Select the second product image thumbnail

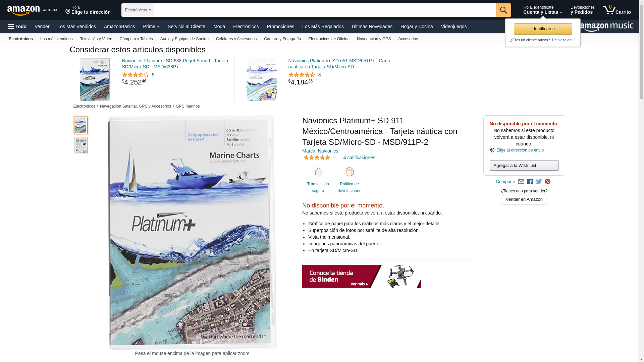tap(81, 145)
